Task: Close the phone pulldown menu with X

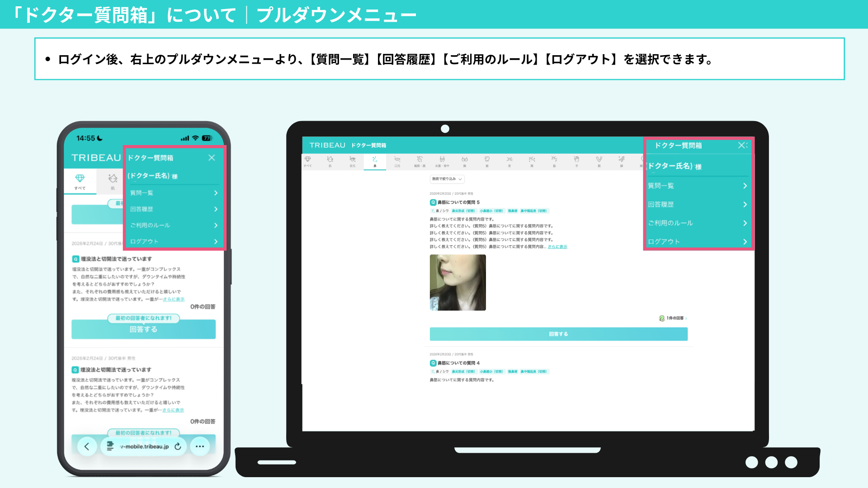Action: [212, 158]
